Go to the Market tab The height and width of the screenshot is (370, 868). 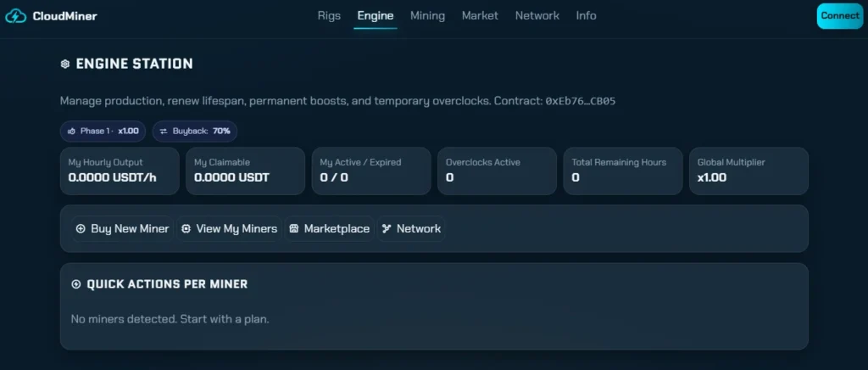pyautogui.click(x=480, y=15)
